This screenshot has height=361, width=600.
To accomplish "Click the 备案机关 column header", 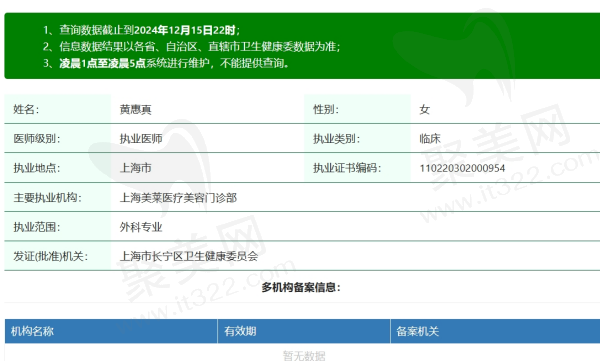I will [x=495, y=331].
